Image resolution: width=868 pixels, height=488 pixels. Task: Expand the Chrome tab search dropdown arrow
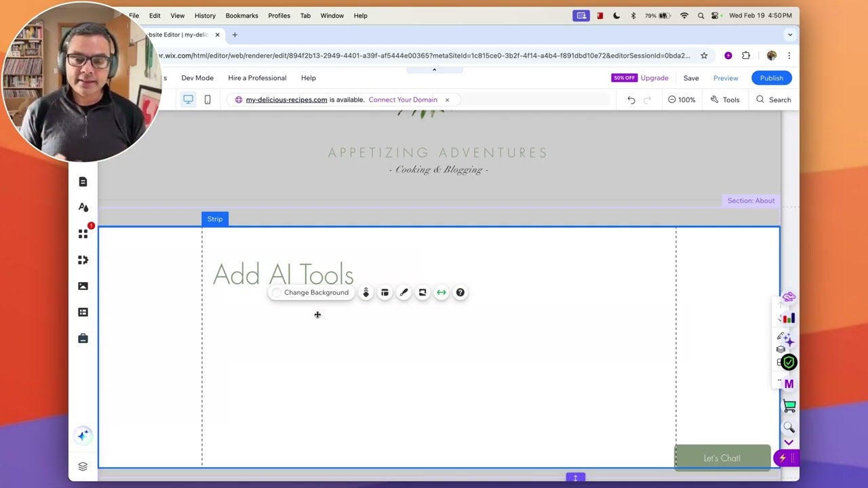click(x=789, y=35)
